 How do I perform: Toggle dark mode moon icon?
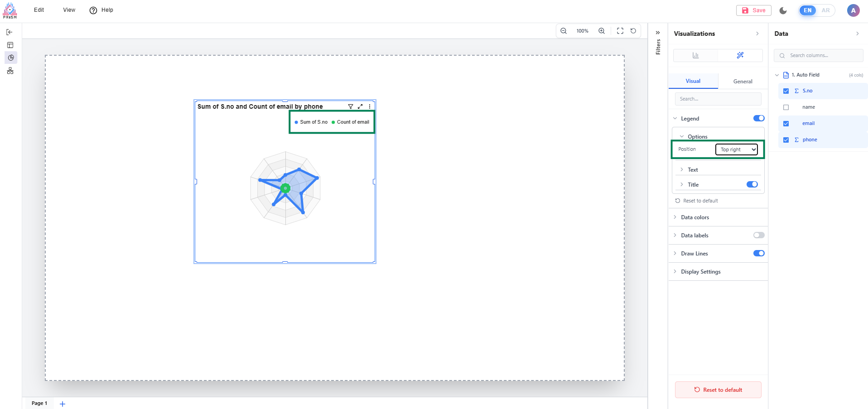pyautogui.click(x=783, y=10)
